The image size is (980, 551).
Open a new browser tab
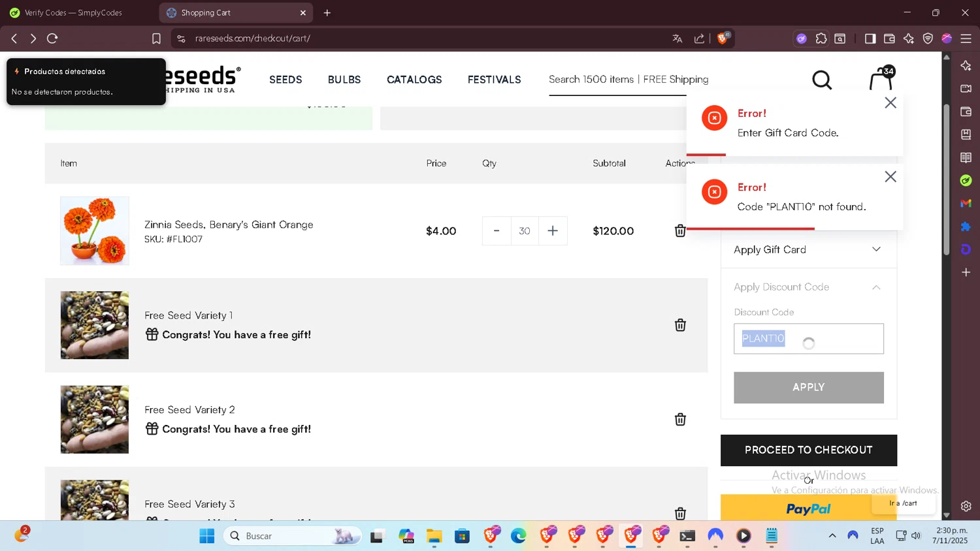[x=327, y=12]
